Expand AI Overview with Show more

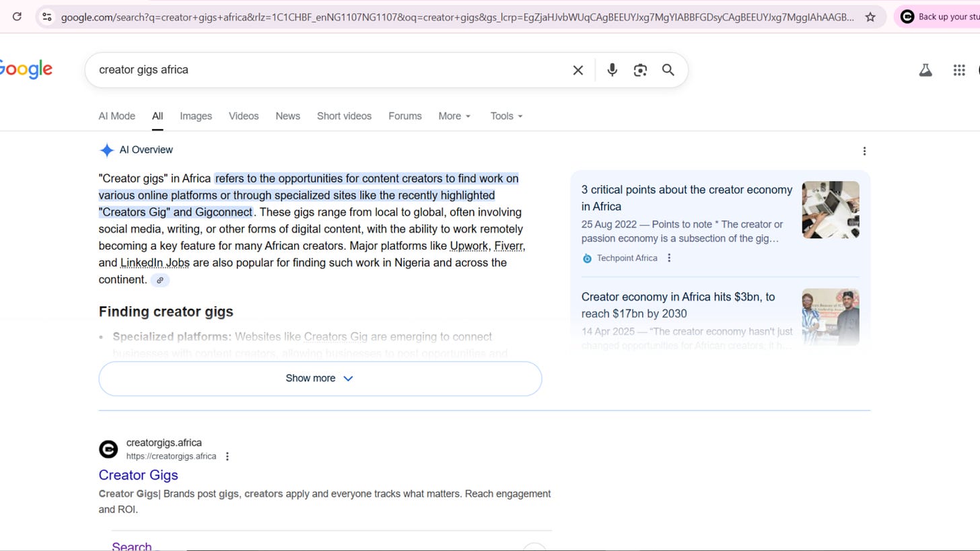click(x=320, y=378)
